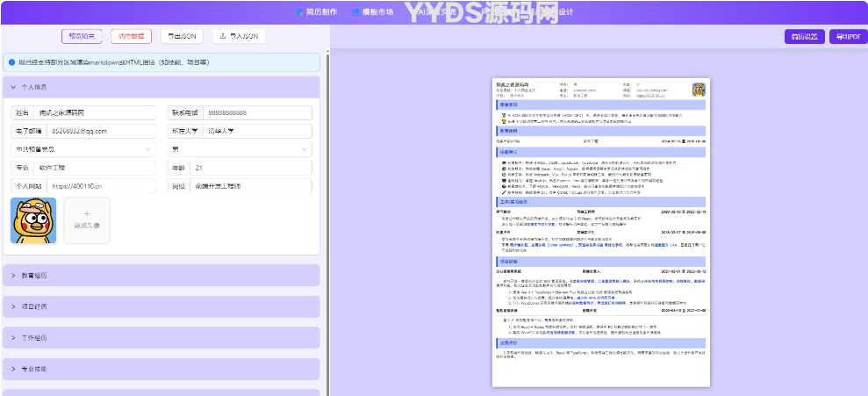Click the 导出JSON button
Viewport: 868px width, 396px height.
click(x=182, y=36)
